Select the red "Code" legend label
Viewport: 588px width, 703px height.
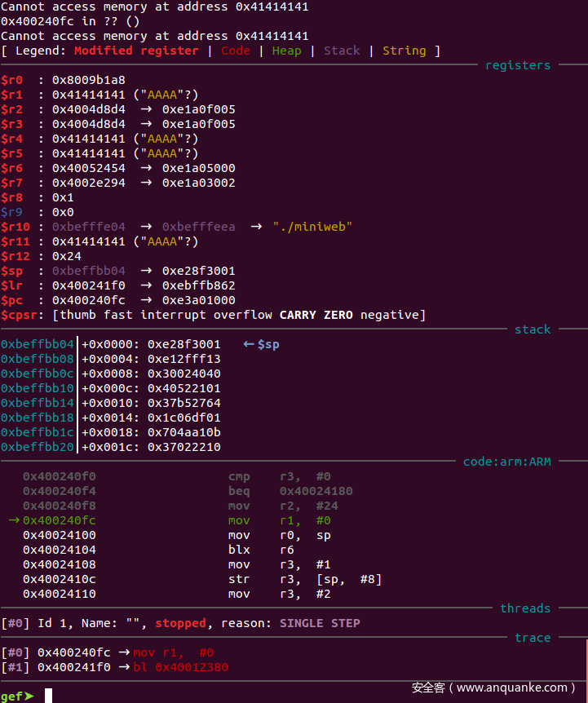pyautogui.click(x=236, y=51)
